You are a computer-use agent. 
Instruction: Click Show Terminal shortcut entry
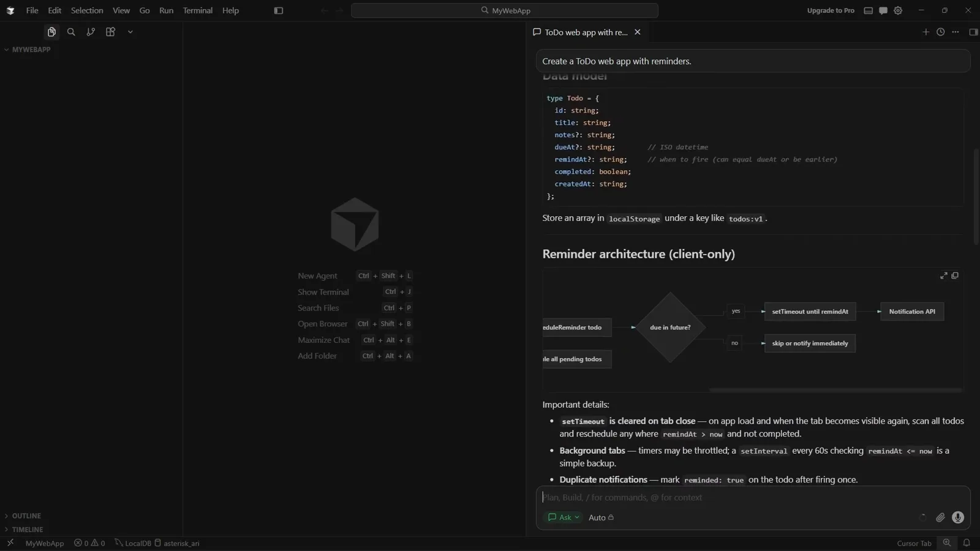[355, 292]
